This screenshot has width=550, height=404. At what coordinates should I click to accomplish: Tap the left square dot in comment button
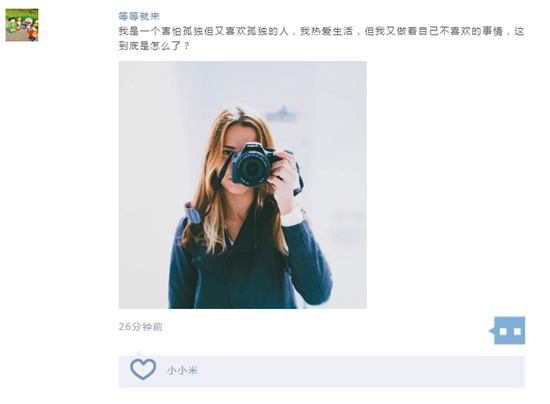503,331
